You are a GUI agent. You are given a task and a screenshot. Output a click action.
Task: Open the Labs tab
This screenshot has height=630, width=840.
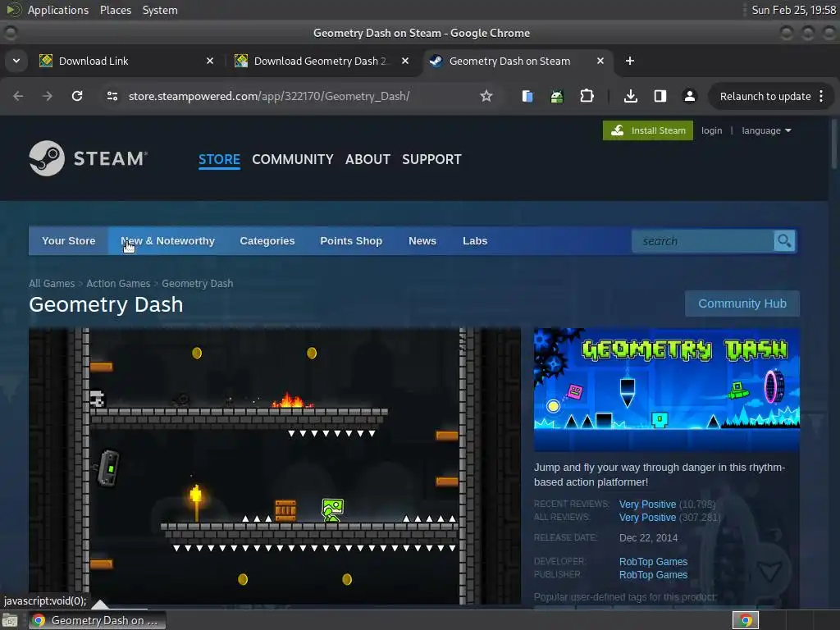[x=475, y=241]
